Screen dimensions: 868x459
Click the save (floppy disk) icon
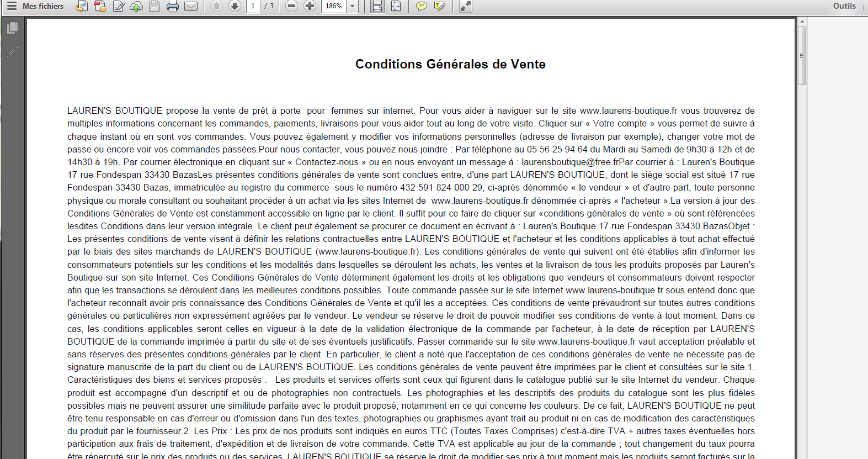click(x=155, y=6)
